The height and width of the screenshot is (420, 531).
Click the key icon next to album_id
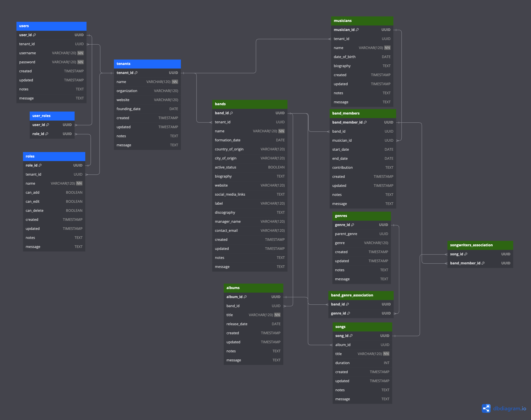pyautogui.click(x=245, y=297)
